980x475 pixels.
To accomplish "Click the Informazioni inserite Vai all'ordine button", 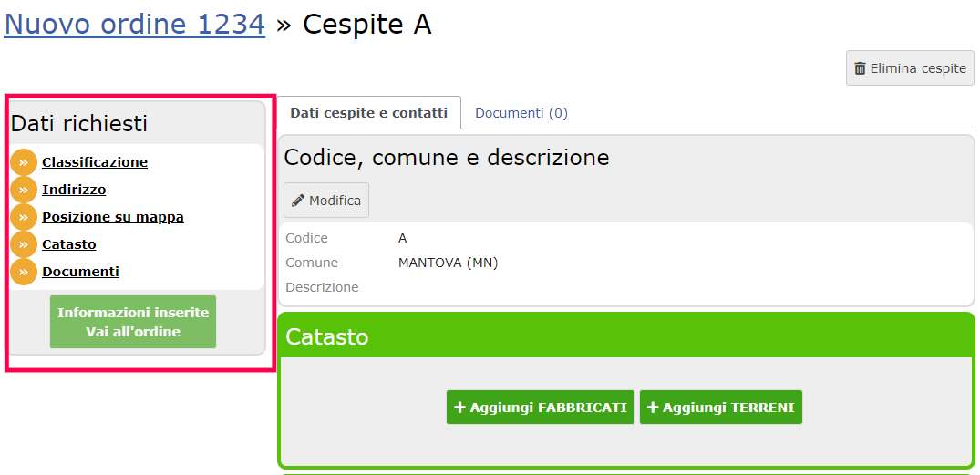I will point(133,322).
